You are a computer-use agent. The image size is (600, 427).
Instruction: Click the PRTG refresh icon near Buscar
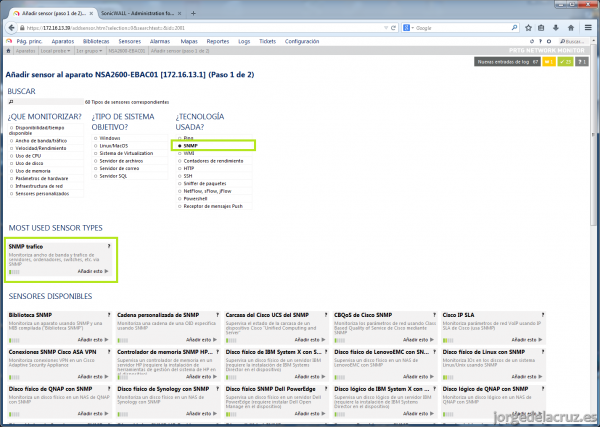532,41
